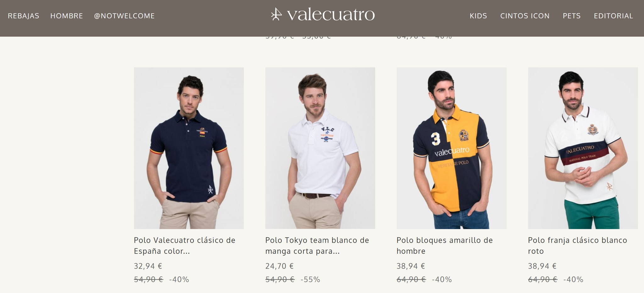Image resolution: width=644 pixels, height=293 pixels.
Task: Select CINTOS ICON in the navigation
Action: tap(525, 16)
